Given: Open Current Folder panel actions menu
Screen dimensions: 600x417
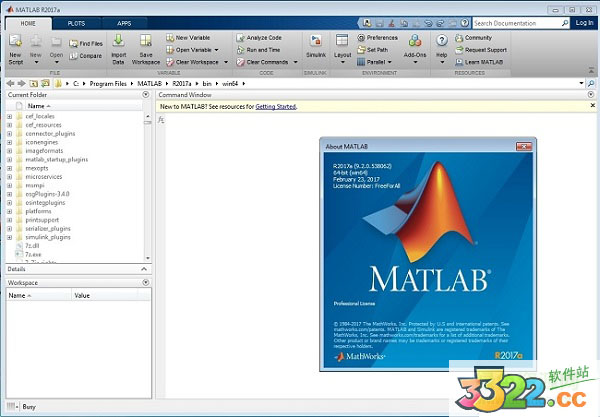Looking at the screenshot, I should coord(145,94).
